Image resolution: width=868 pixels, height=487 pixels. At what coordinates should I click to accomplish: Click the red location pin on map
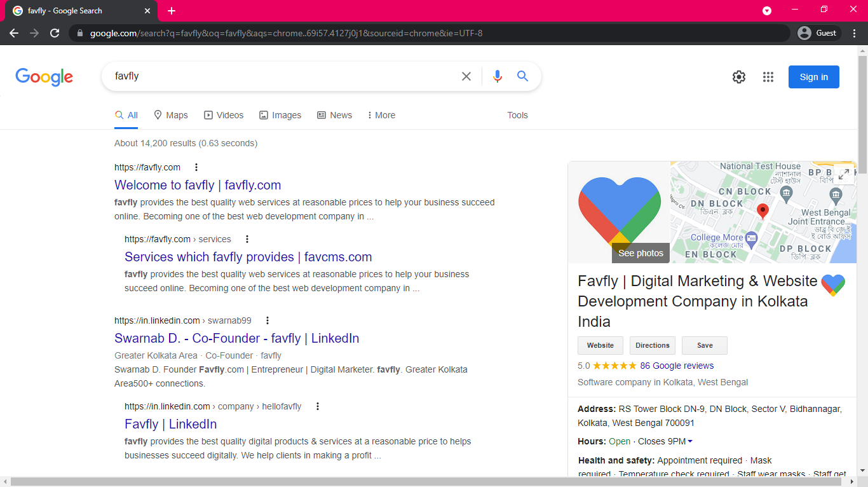763,211
